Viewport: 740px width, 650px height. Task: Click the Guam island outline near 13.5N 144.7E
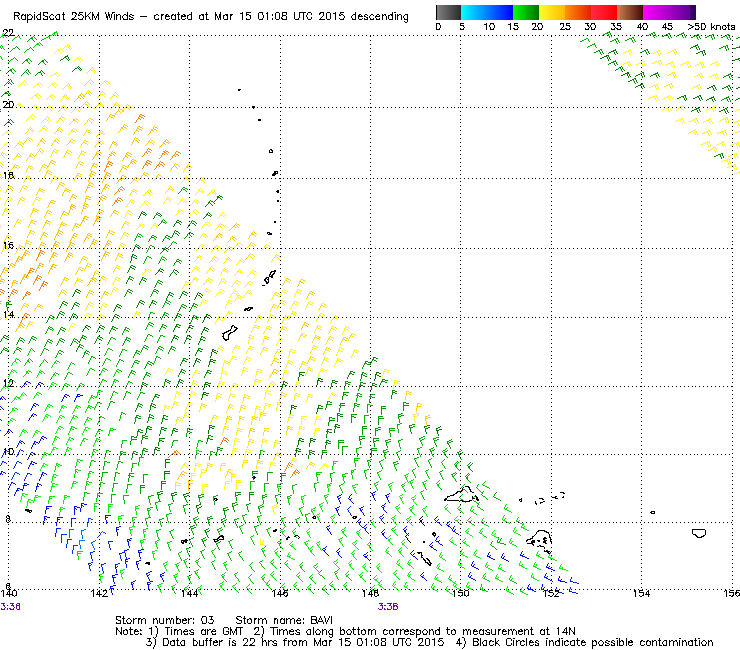point(229,333)
